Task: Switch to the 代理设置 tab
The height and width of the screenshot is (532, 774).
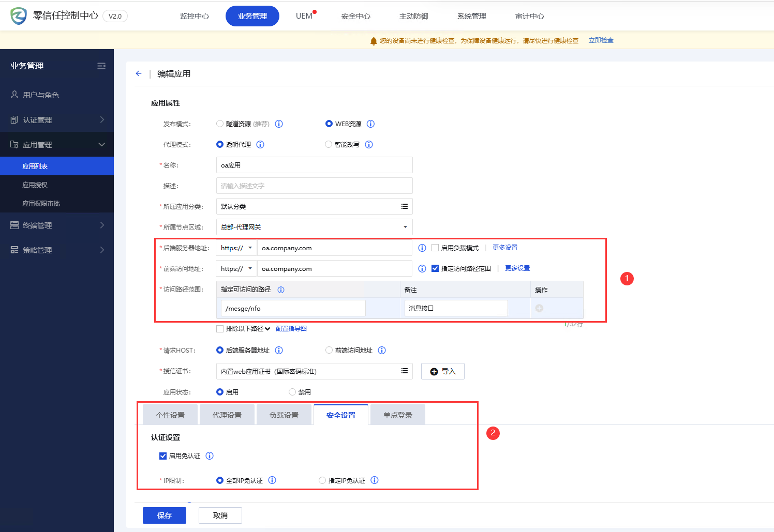Action: (227, 415)
